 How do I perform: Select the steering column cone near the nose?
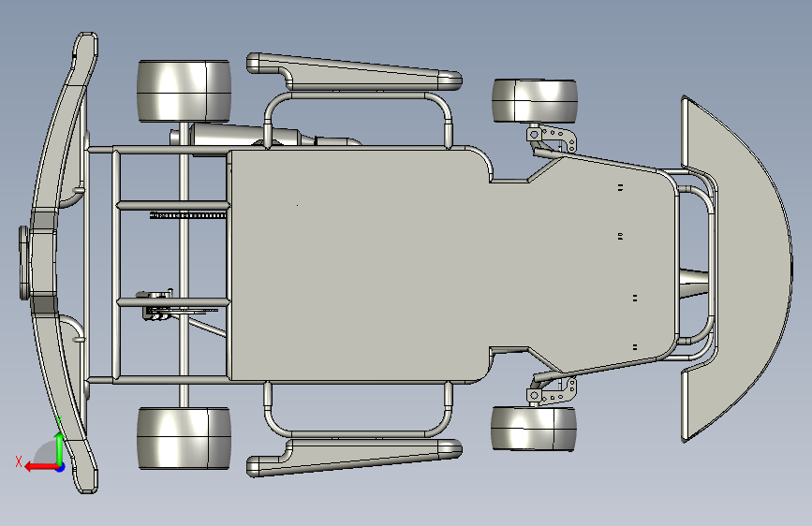[694, 284]
